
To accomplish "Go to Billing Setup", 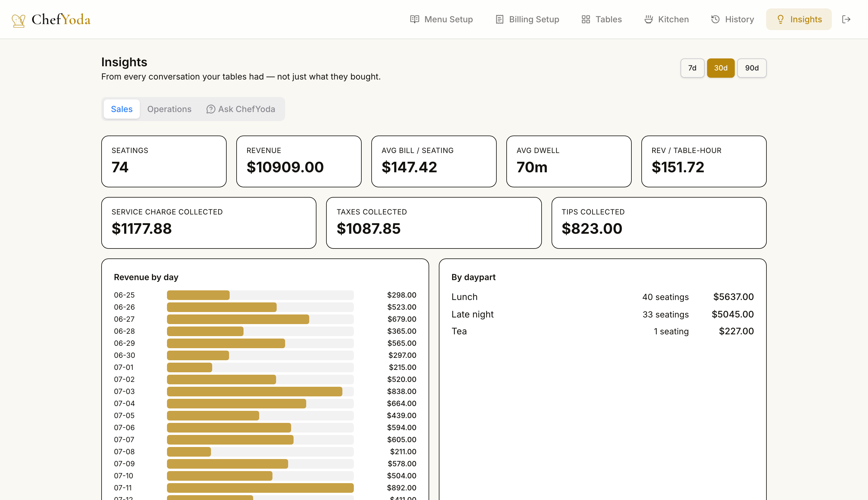I will (x=527, y=19).
